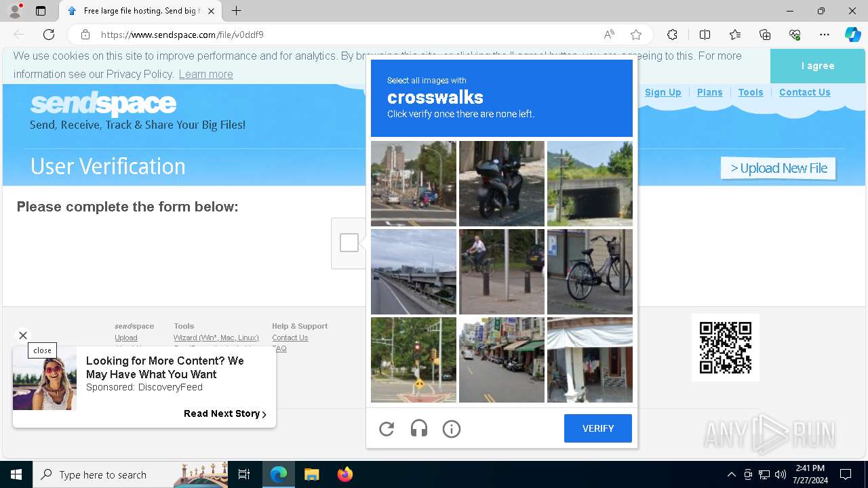
Task: Go back to the previous page
Action: [19, 35]
